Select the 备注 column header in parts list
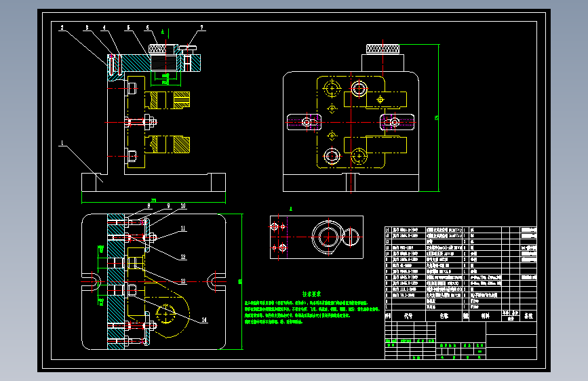The width and height of the screenshot is (588, 381). pyautogui.click(x=528, y=316)
